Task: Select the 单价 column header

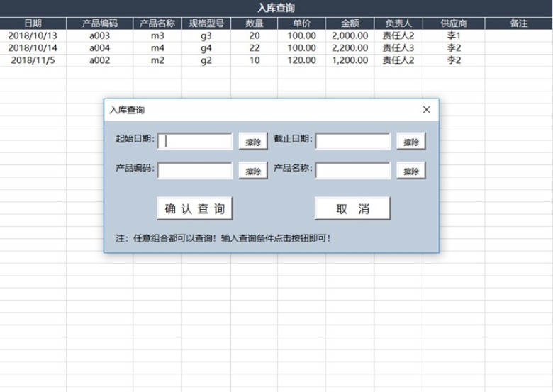Action: [x=301, y=23]
